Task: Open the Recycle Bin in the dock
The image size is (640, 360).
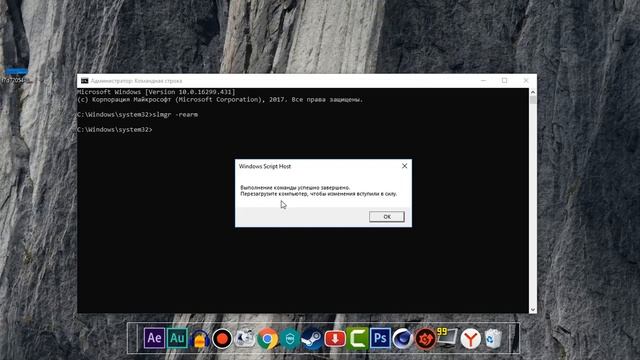Action: pos(493,339)
